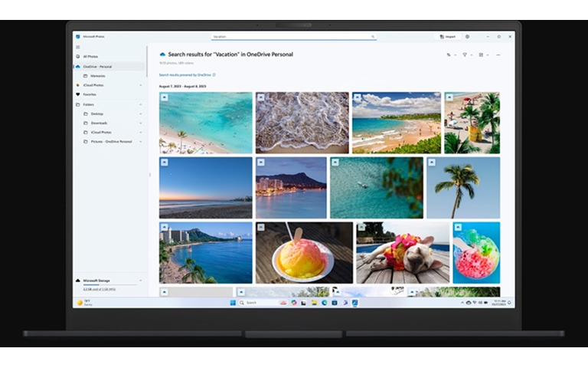The width and height of the screenshot is (588, 368).
Task: Open the three-dot more options menu
Action: [x=498, y=55]
